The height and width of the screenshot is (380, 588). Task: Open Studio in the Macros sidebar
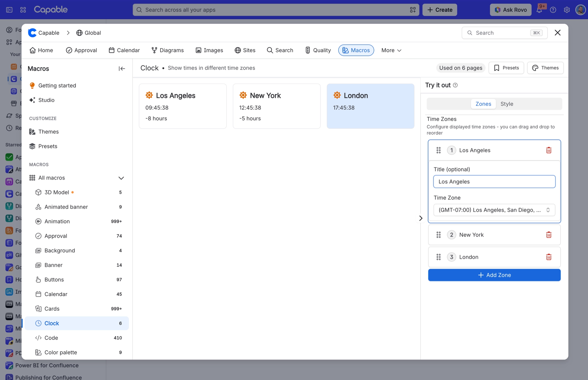pos(77,100)
